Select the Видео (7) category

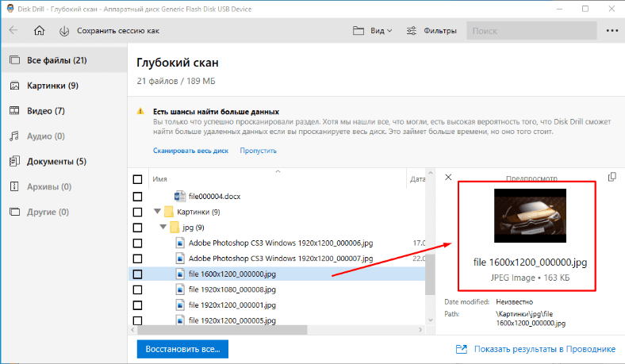(x=48, y=111)
